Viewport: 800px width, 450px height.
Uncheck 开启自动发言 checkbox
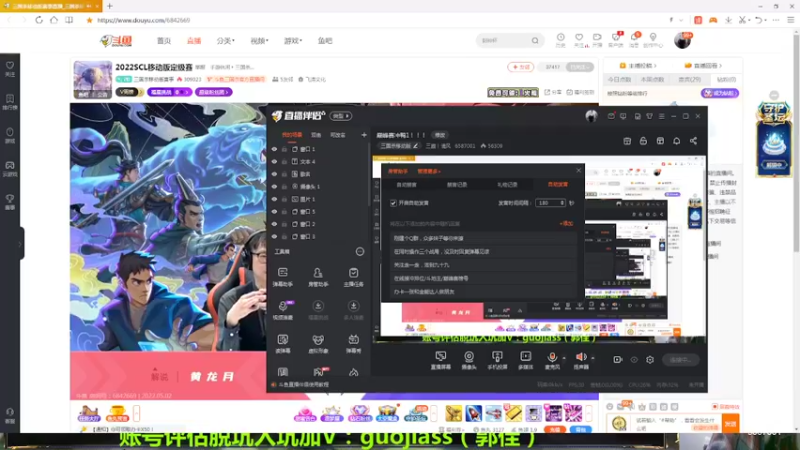[393, 203]
